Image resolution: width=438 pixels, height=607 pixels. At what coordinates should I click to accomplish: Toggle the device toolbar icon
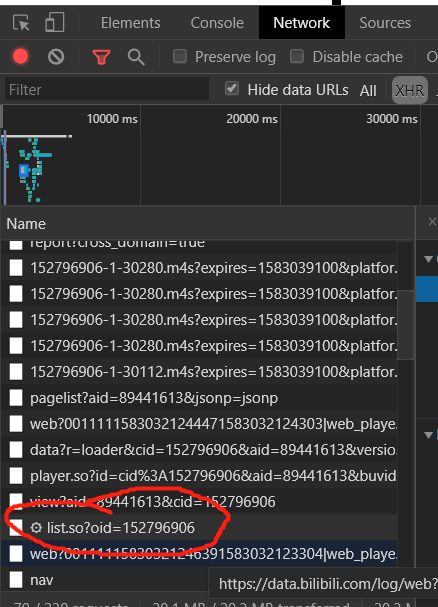point(55,22)
